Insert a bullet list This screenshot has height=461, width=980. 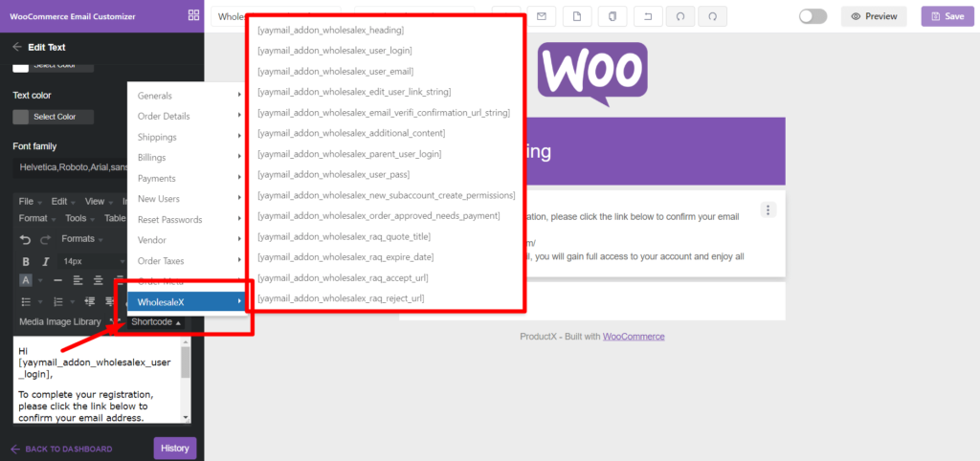[26, 301]
